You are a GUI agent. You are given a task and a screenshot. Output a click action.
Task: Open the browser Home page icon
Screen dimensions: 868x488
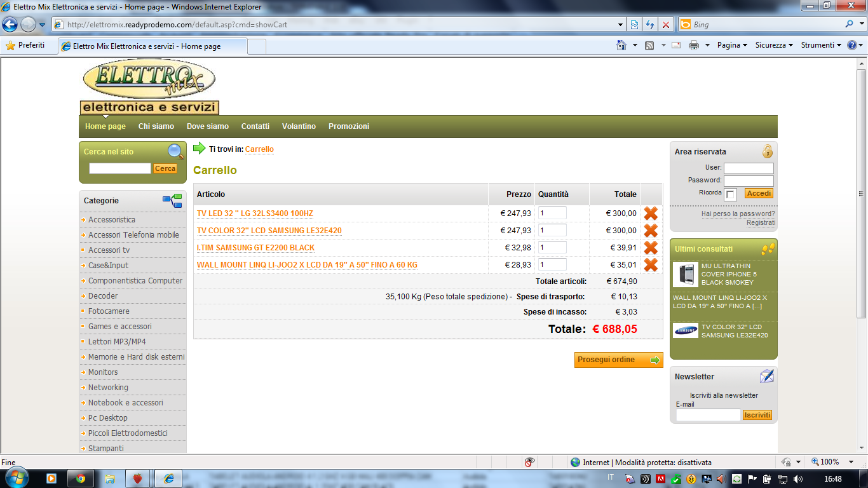coord(621,45)
